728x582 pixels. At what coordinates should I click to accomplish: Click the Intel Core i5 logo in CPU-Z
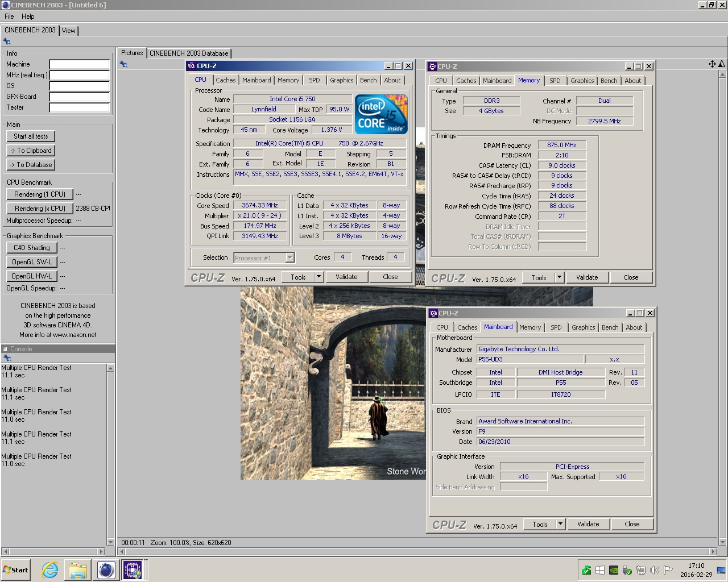[381, 114]
